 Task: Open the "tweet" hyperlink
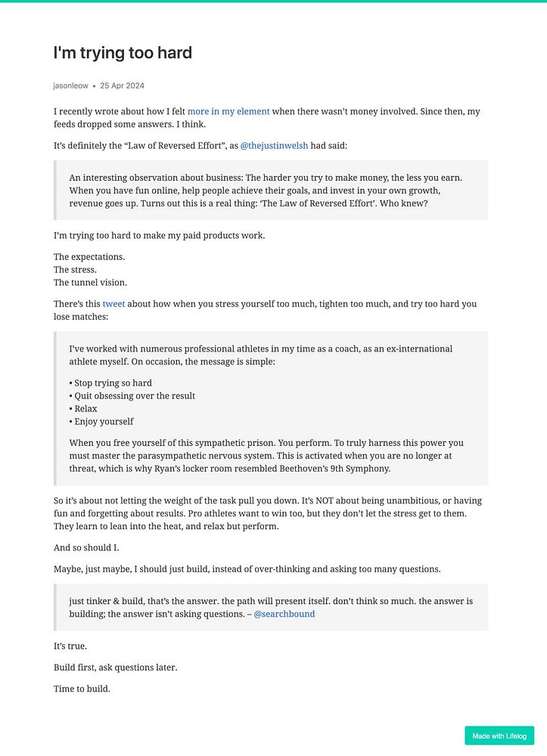[x=113, y=304]
